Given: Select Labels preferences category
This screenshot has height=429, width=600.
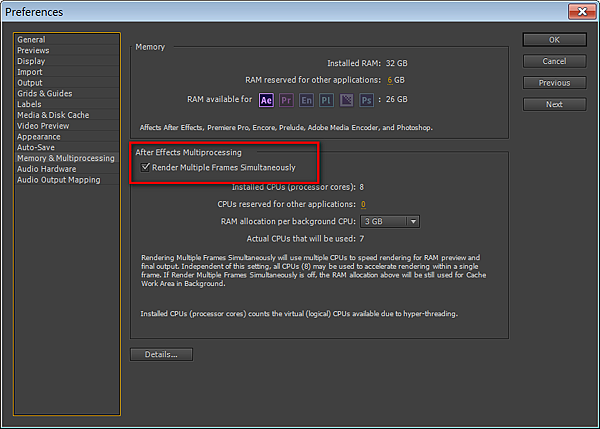Looking at the screenshot, I should click(x=67, y=104).
